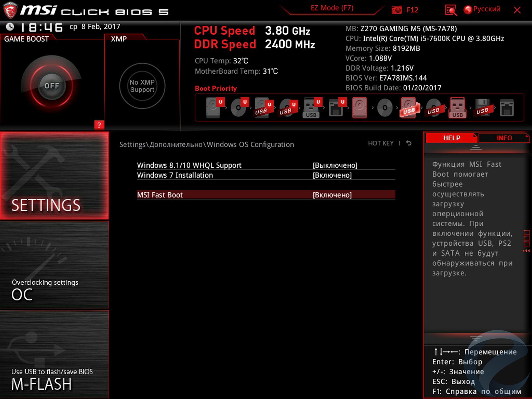Viewport: 532px width, 399px height.
Task: Click the globe icon next to Русский
Action: click(x=468, y=10)
